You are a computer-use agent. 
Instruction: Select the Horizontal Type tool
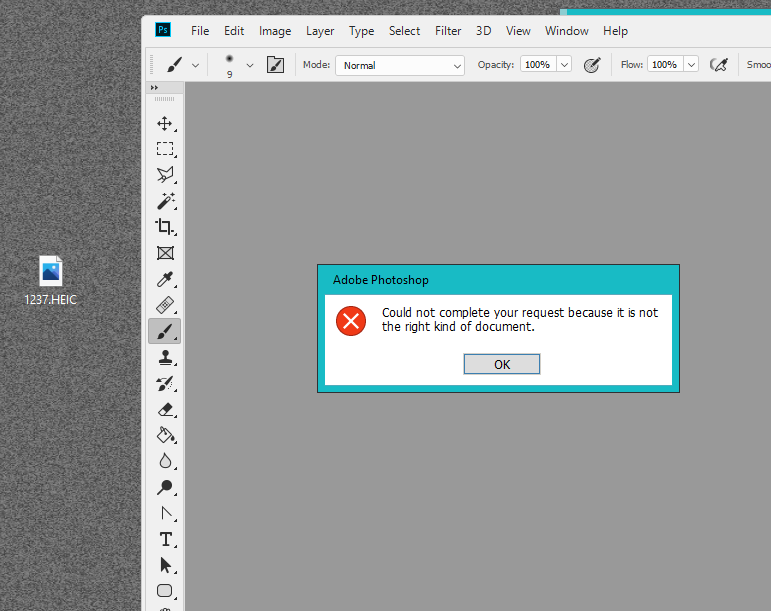coord(165,539)
